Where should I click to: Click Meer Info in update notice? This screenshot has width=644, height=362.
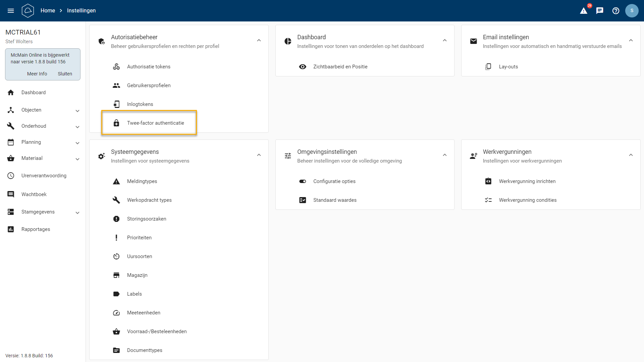pyautogui.click(x=37, y=74)
